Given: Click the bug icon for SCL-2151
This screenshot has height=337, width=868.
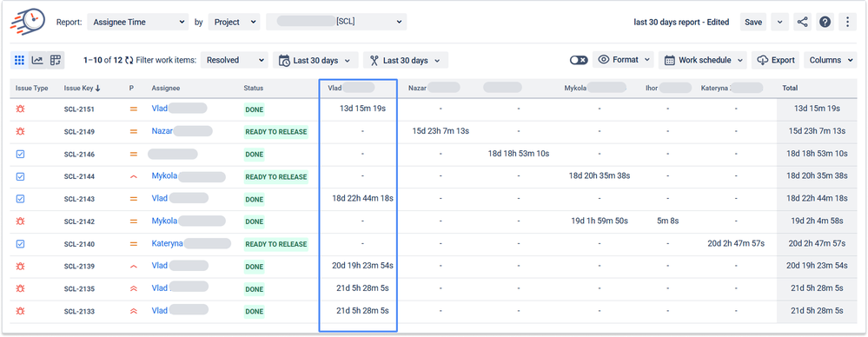Looking at the screenshot, I should [x=21, y=109].
